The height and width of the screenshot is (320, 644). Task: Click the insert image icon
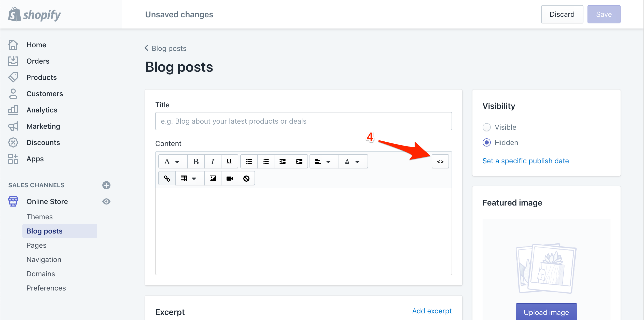coord(213,178)
